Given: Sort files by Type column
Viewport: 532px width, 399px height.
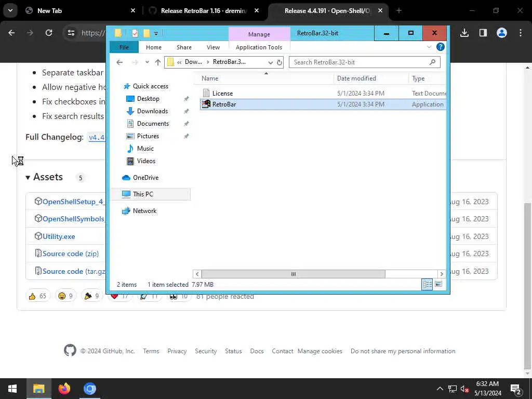Looking at the screenshot, I should [x=418, y=78].
